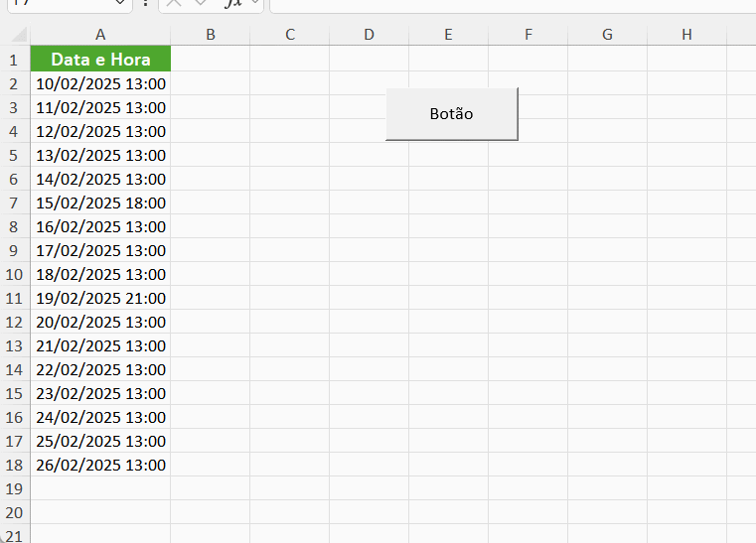756x543 pixels.
Task: Select cell with 26/02/2025 13:00
Action: (x=100, y=465)
